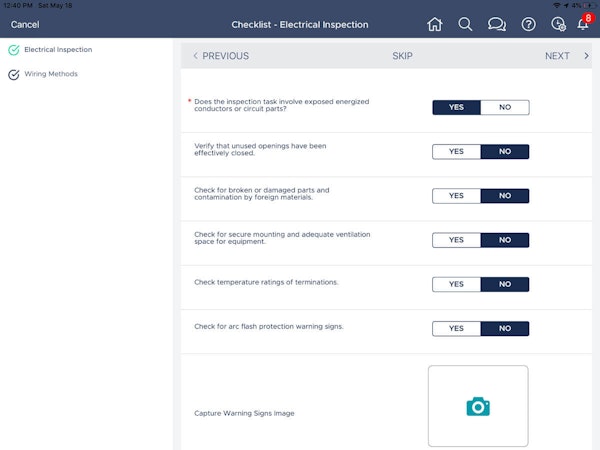Image resolution: width=600 pixels, height=450 pixels.
Task: Skip this checklist section
Action: coord(402,56)
